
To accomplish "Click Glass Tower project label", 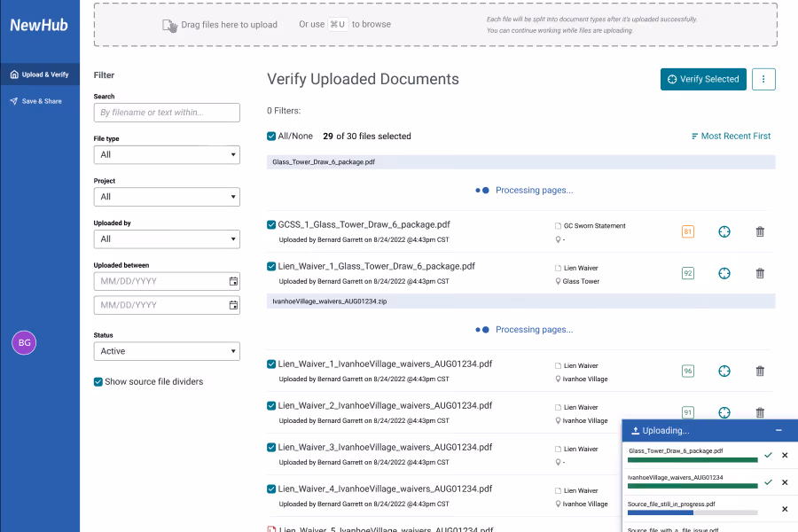I will click(581, 282).
